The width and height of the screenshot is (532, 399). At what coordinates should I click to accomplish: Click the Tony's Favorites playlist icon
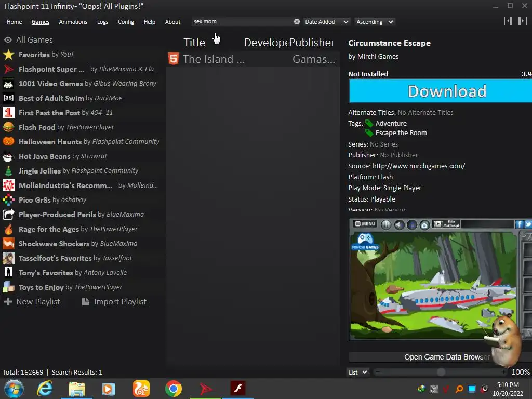[8, 273]
